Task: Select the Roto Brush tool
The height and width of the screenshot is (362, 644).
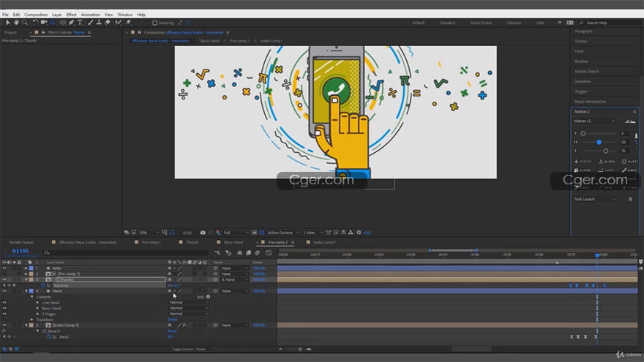Action: tap(119, 23)
